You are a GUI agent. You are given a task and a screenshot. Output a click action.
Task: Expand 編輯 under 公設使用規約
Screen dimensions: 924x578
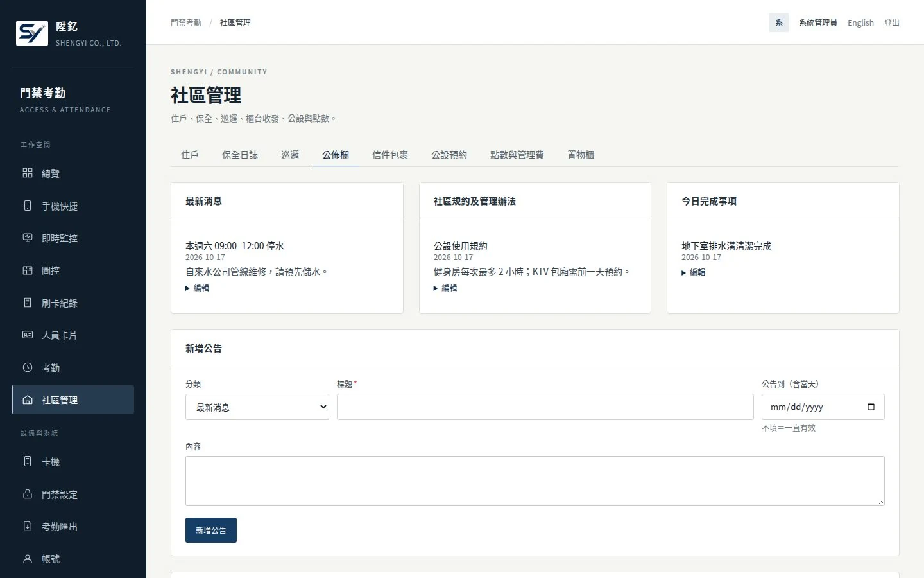pos(445,288)
